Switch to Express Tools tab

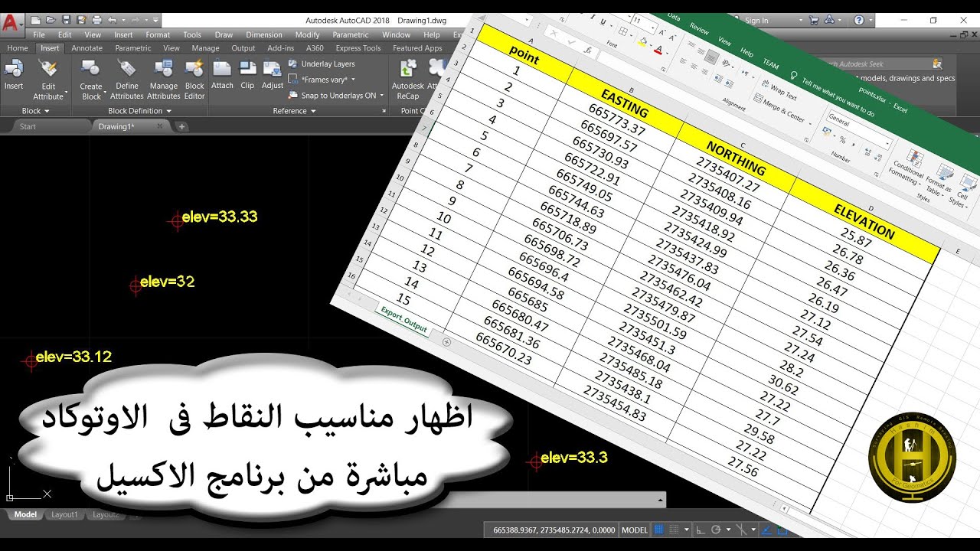click(x=358, y=48)
